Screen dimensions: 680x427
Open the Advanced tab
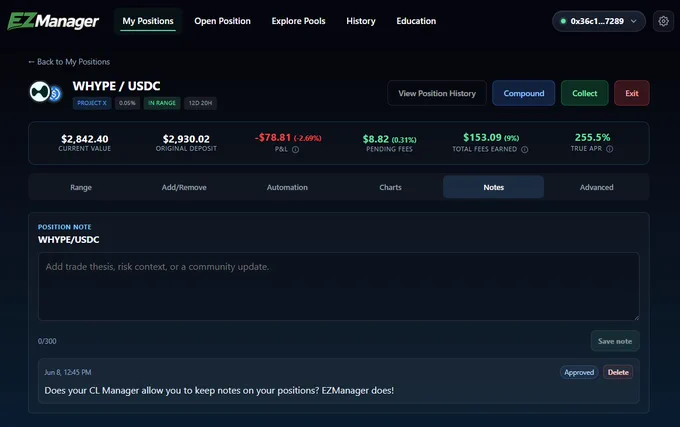(597, 187)
